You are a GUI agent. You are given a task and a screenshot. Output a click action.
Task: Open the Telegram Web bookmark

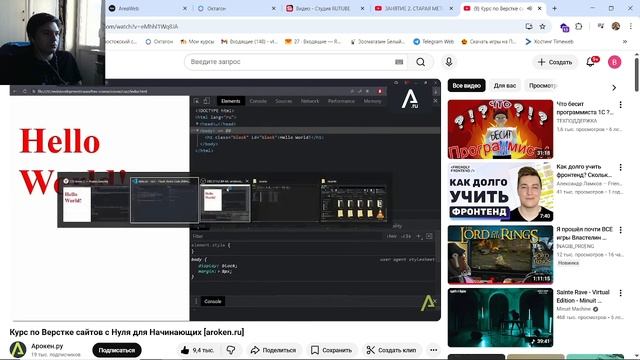point(433,42)
